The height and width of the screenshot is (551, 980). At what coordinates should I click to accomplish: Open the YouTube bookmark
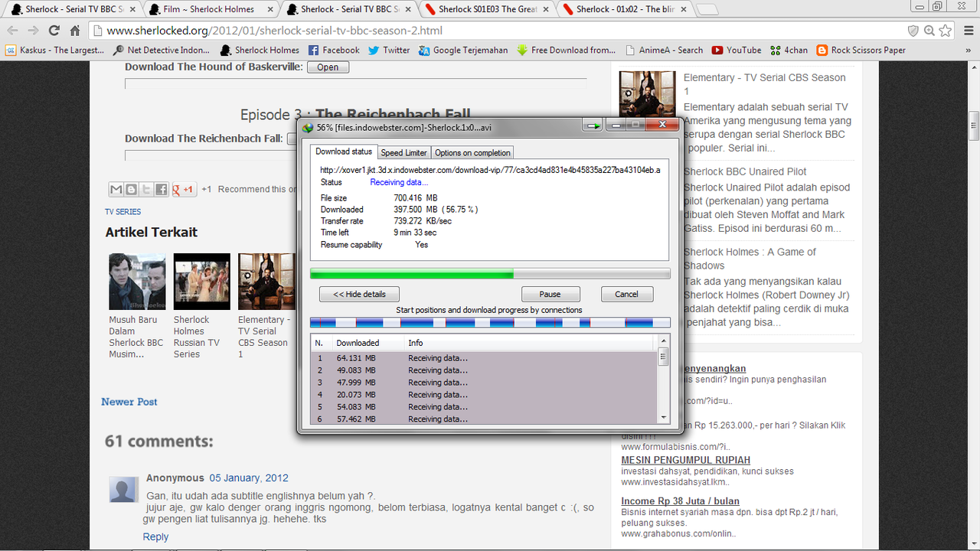736,50
